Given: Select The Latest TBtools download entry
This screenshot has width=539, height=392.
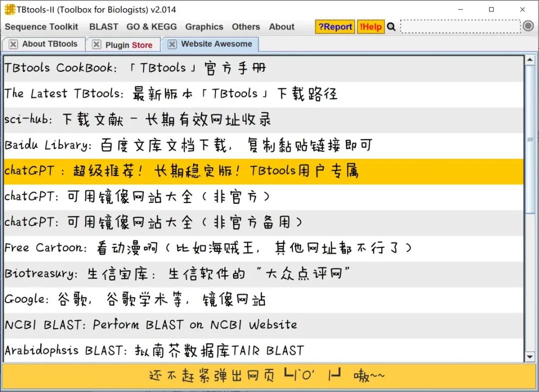Looking at the screenshot, I should [264, 94].
